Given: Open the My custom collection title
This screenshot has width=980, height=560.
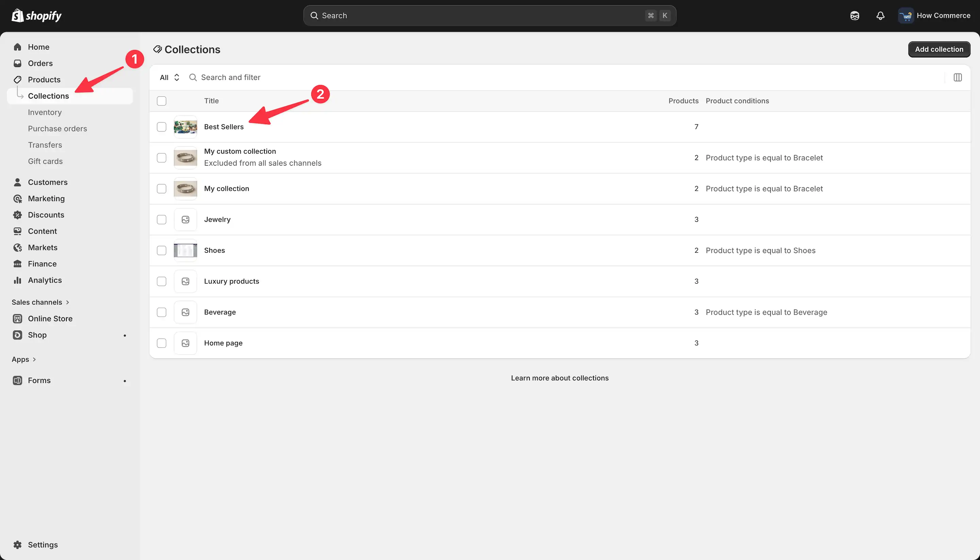Looking at the screenshot, I should 240,151.
